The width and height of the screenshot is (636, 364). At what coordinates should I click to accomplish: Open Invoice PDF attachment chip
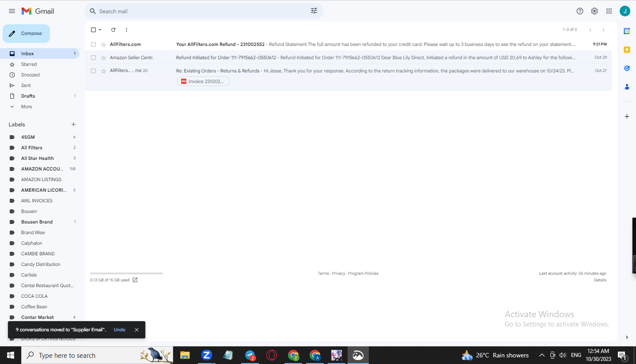(x=204, y=81)
